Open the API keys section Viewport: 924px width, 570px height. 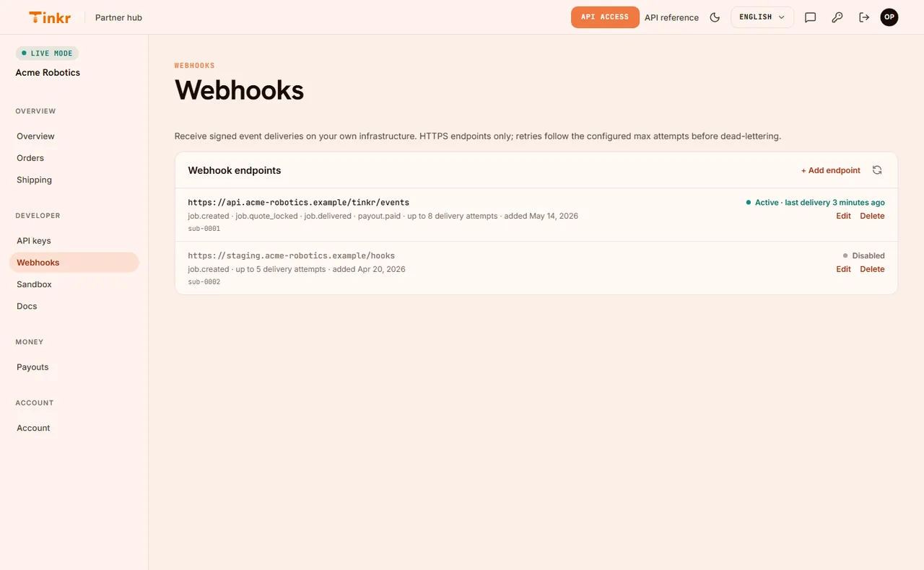tap(74, 241)
